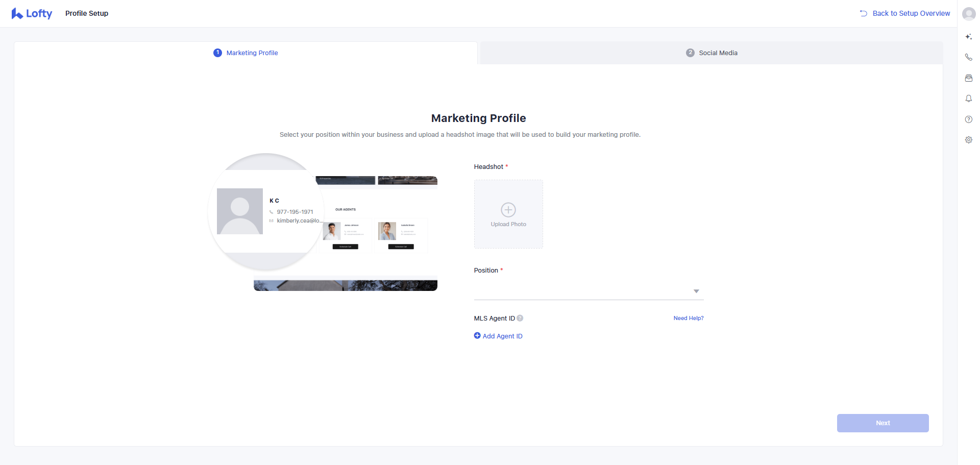This screenshot has height=465, width=980.
Task: Click the Position field input area
Action: click(582, 291)
